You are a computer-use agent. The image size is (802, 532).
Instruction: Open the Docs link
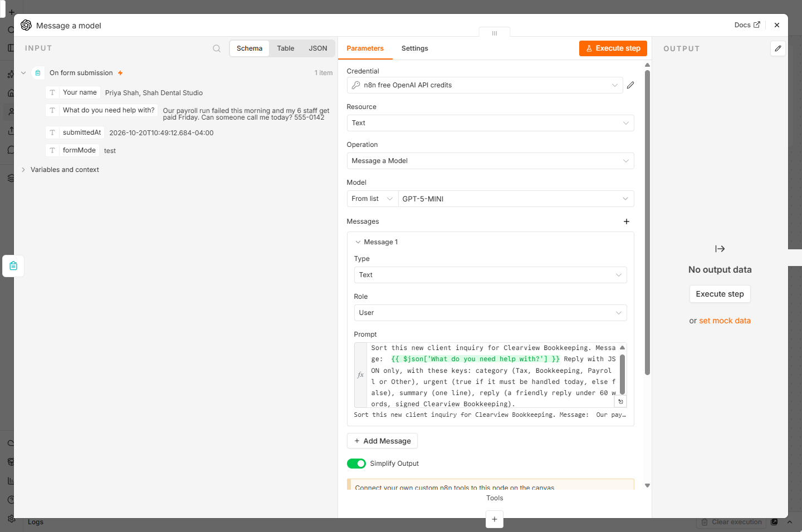747,25
